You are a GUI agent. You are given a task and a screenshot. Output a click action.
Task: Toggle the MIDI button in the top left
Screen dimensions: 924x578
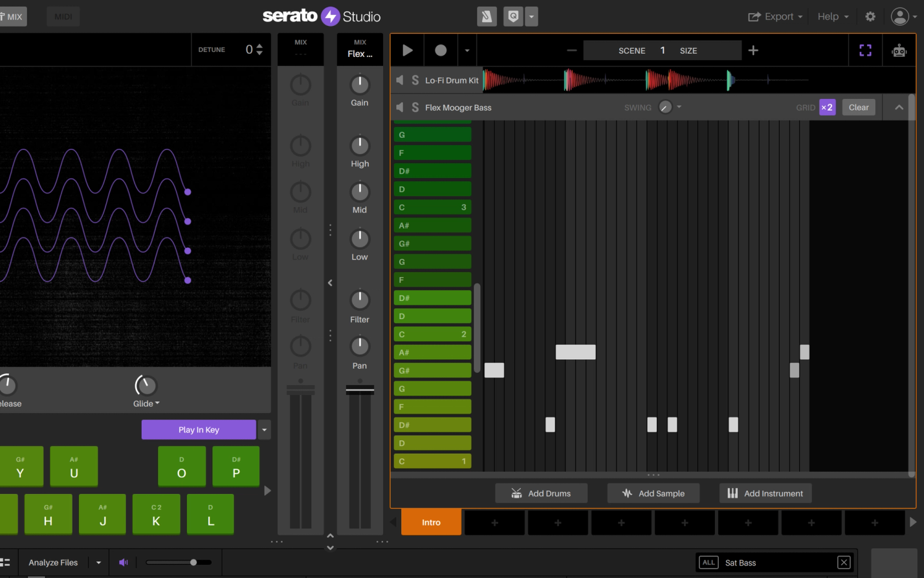(63, 16)
